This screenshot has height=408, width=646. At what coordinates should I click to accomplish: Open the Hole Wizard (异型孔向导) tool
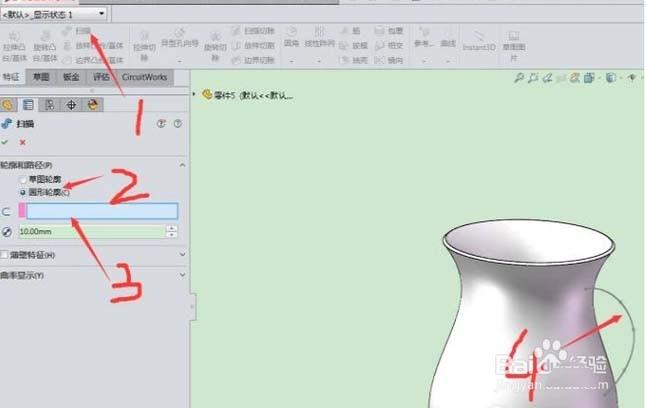[x=179, y=38]
